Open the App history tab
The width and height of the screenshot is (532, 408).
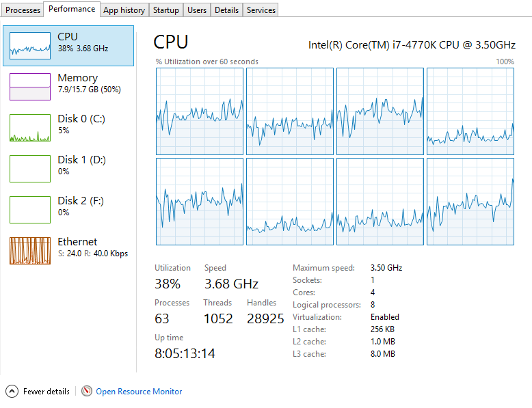click(124, 10)
